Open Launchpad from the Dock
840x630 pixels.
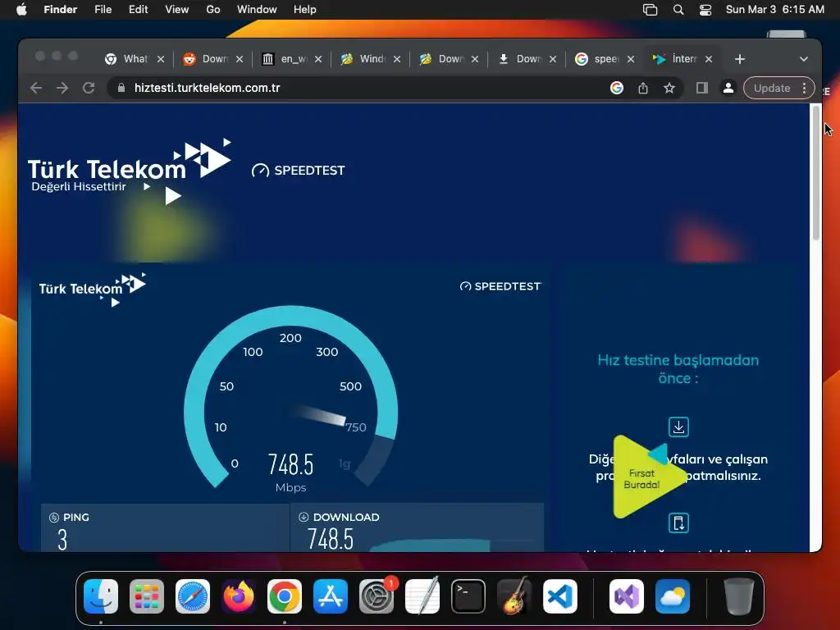[x=147, y=596]
